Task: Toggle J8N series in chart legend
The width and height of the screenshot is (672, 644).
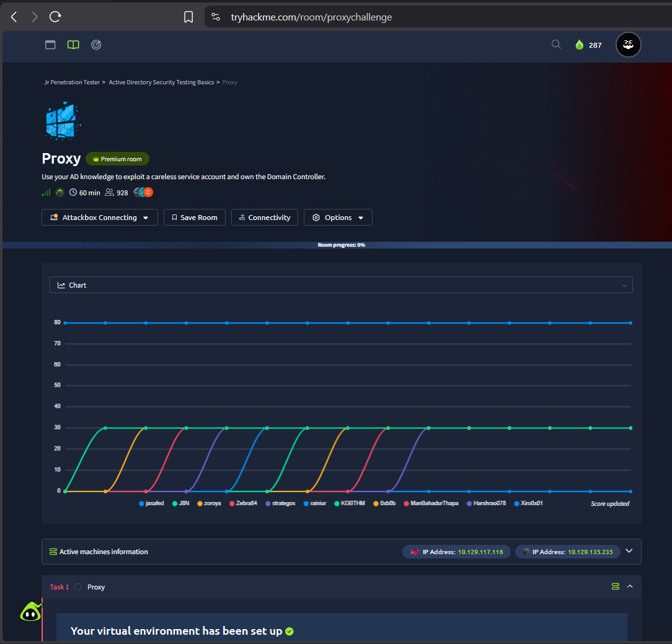Action: (x=180, y=503)
